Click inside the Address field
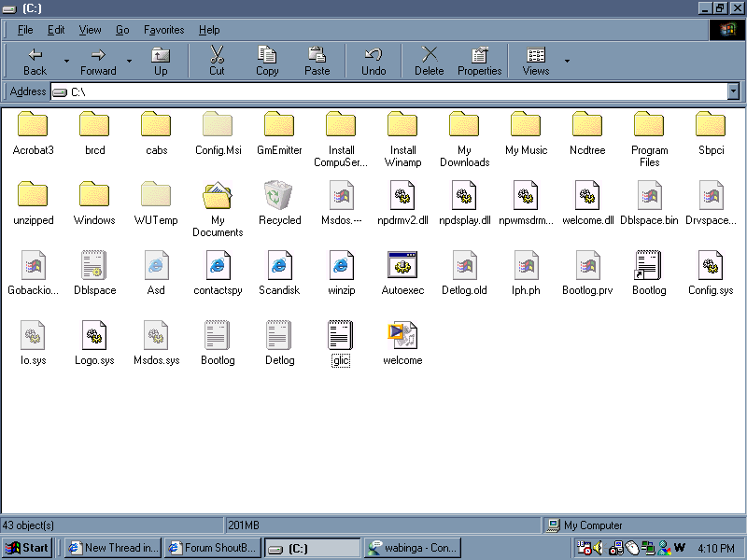This screenshot has height=560, width=747. point(392,91)
